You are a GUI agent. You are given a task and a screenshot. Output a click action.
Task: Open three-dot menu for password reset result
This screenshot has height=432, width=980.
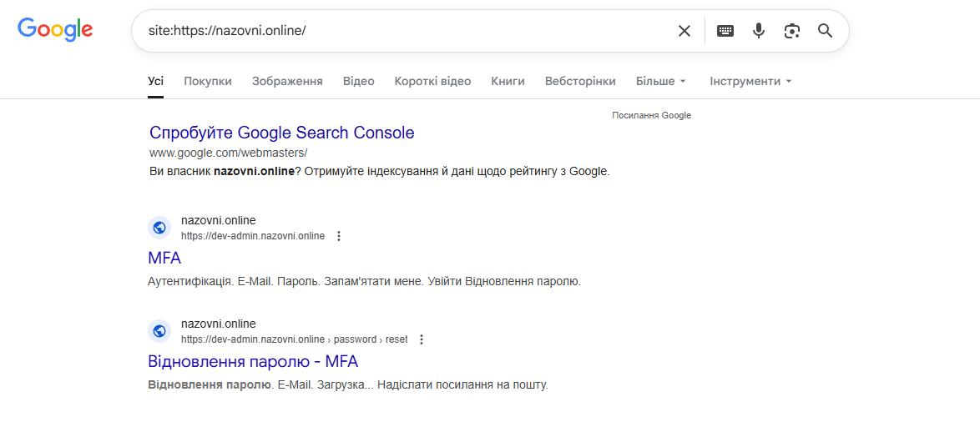tap(422, 339)
